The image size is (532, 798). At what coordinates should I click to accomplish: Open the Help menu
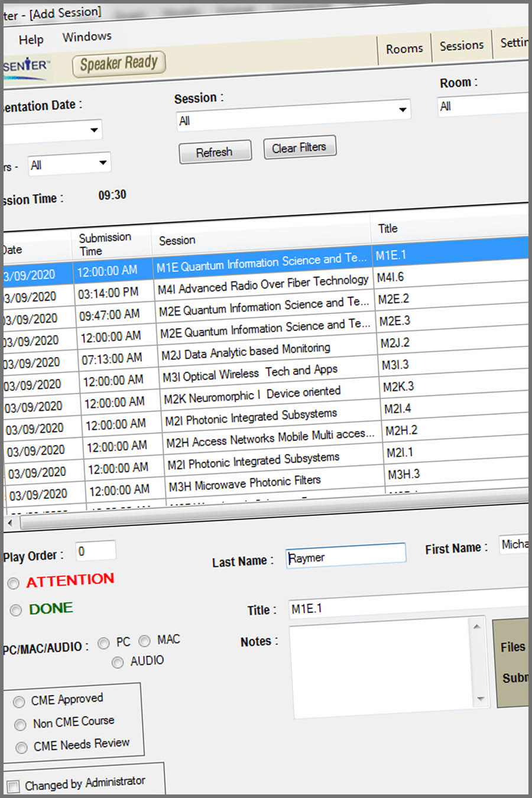[31, 40]
